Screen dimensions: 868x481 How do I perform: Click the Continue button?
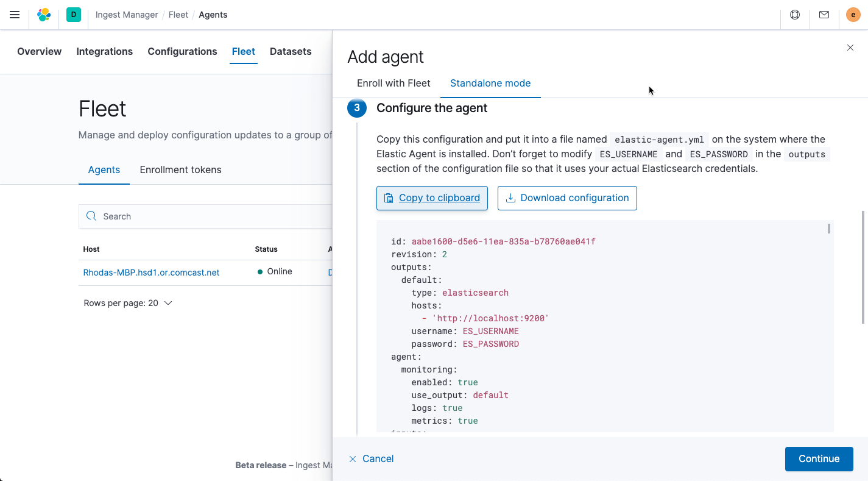pos(819,458)
